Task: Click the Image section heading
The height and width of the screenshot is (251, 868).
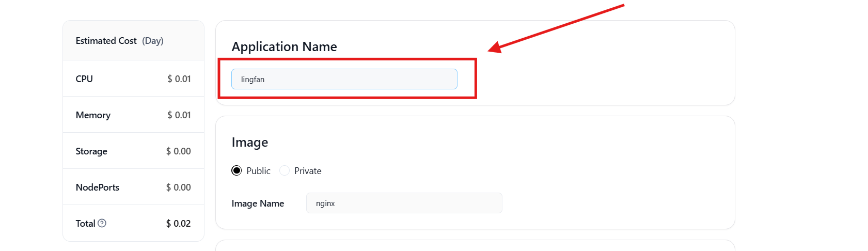Action: click(250, 143)
